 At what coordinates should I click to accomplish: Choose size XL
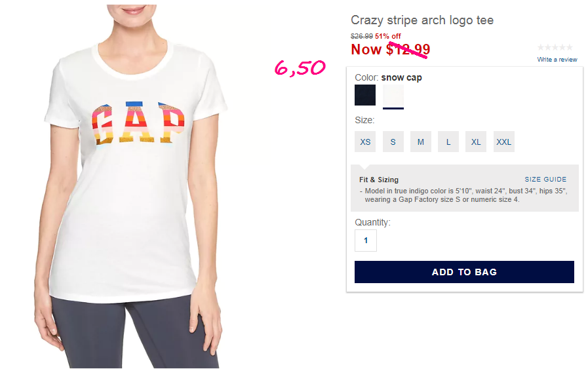point(476,142)
